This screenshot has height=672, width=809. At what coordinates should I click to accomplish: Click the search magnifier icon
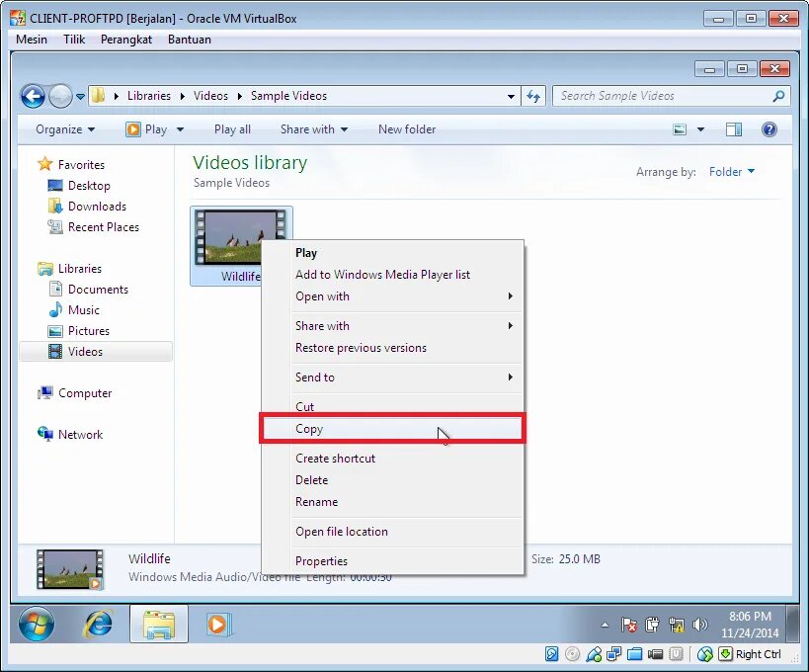click(778, 96)
